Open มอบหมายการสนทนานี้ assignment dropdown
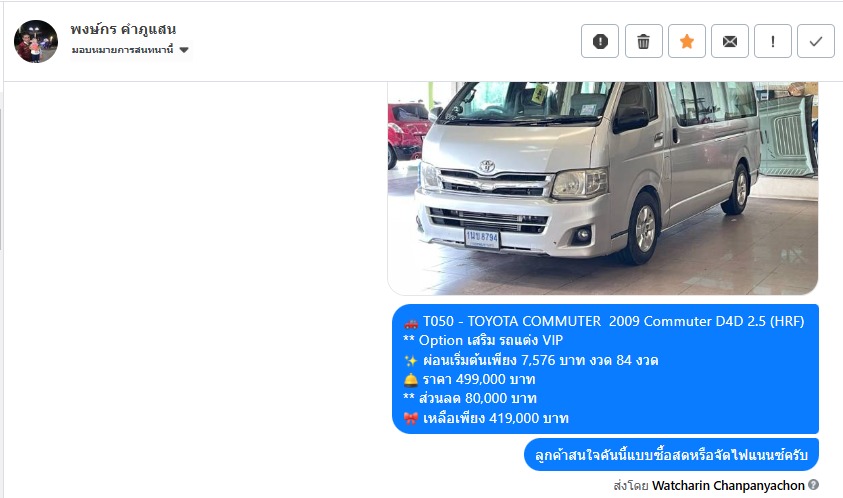This screenshot has width=843, height=498. click(131, 50)
